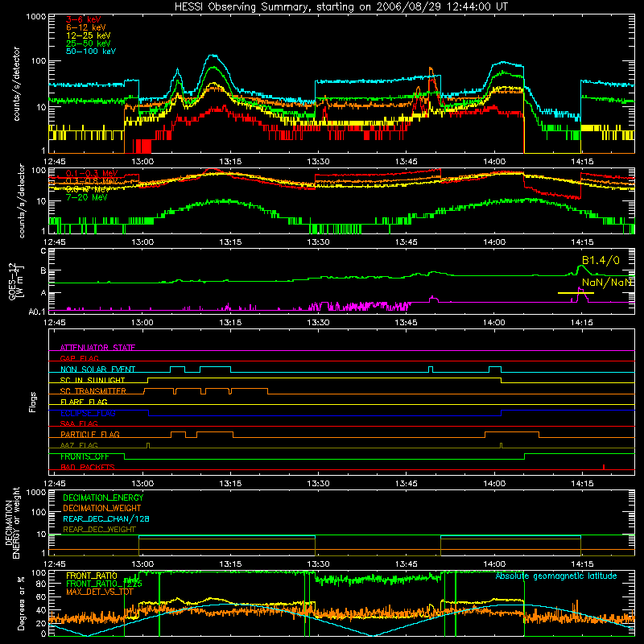Click the ECLIPSE_FLAG label
This screenshot has height=644, width=644.
88,413
